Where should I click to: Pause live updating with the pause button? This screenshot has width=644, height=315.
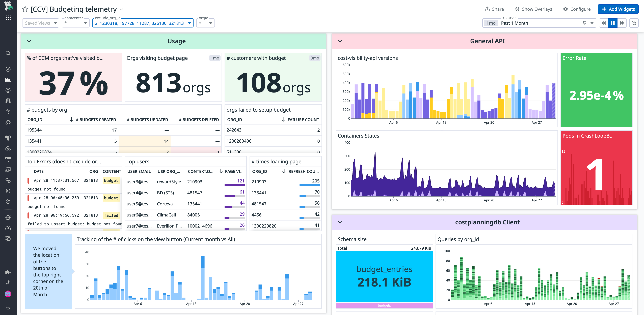click(x=612, y=23)
